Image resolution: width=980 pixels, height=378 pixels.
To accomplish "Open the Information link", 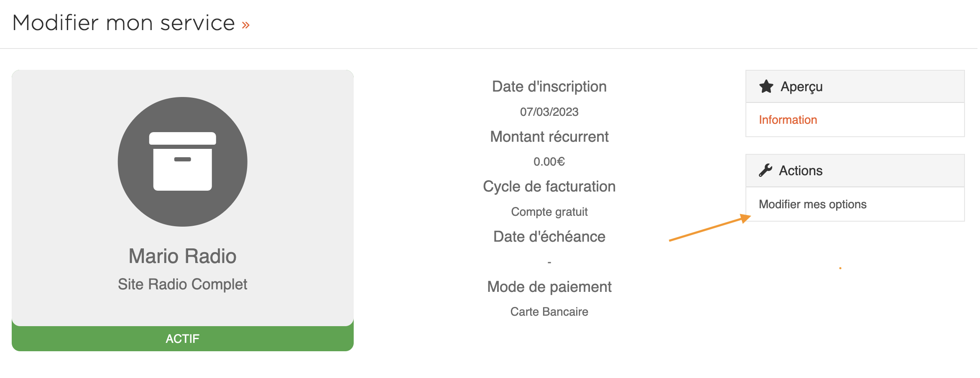I will pyautogui.click(x=788, y=120).
